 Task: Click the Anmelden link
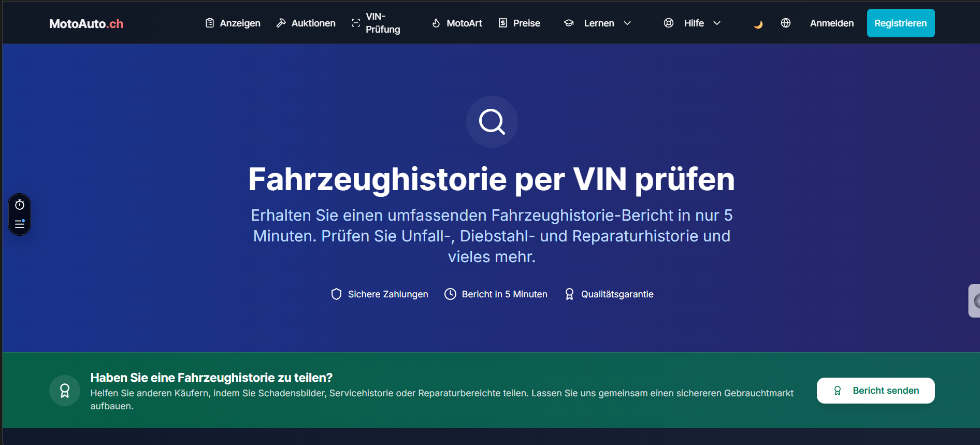click(831, 23)
